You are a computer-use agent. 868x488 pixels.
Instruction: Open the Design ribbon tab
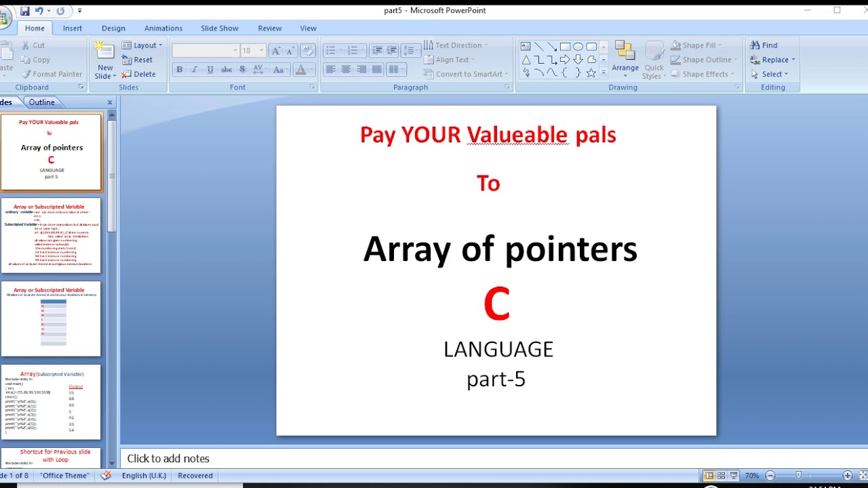(113, 28)
